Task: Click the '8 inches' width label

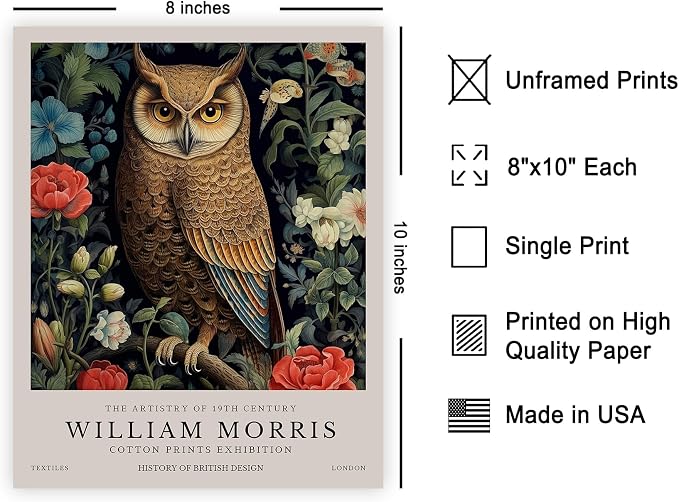Action: click(x=197, y=8)
